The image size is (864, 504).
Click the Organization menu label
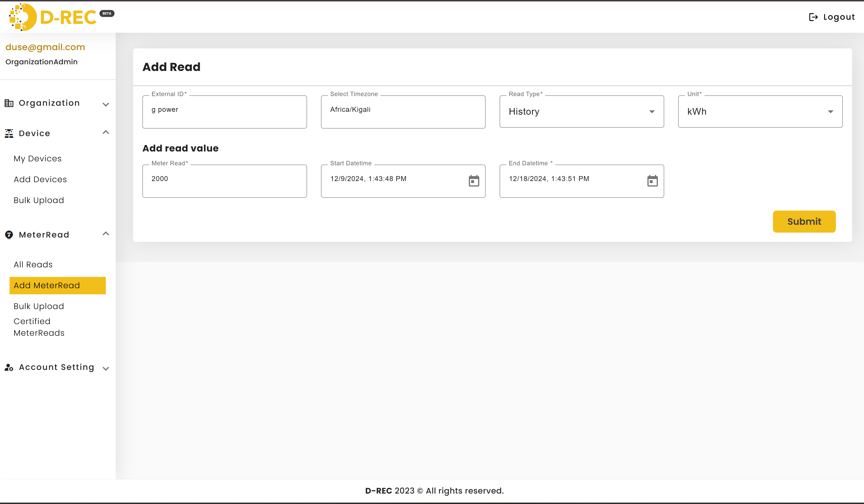(49, 103)
